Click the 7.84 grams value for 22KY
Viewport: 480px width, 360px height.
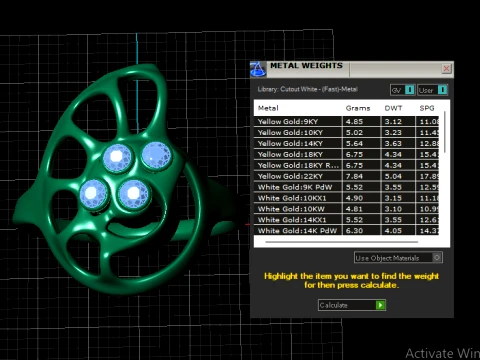[354, 176]
